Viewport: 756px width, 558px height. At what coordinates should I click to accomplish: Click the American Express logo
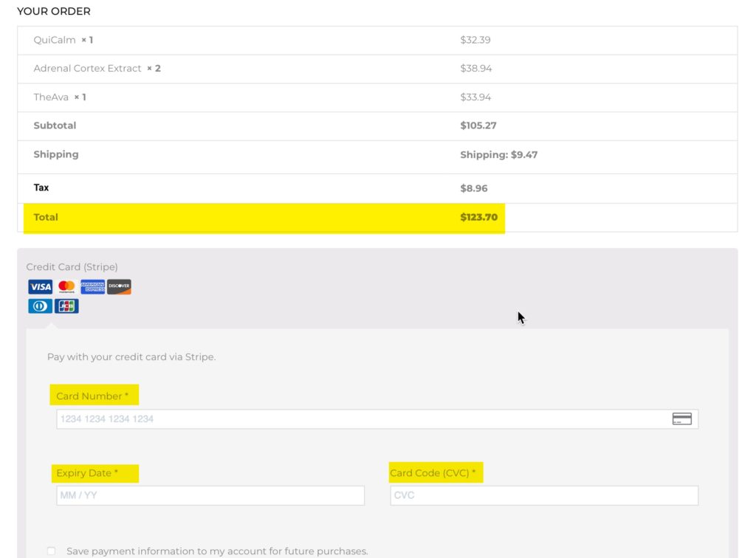[92, 286]
